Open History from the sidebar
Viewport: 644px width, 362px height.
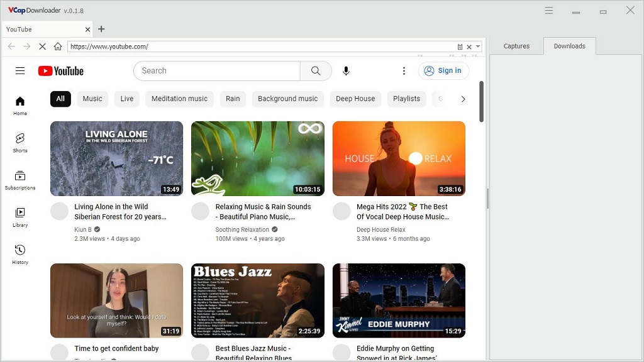(x=20, y=254)
